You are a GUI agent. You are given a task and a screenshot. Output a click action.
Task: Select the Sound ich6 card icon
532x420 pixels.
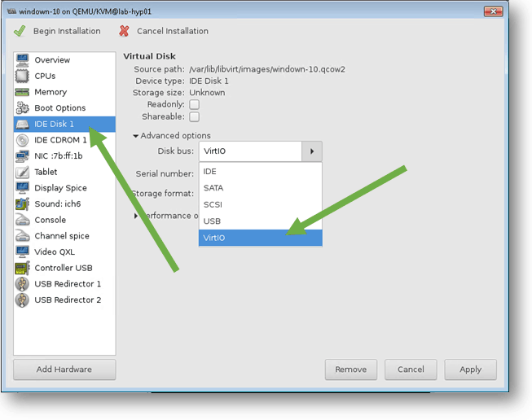pos(22,203)
